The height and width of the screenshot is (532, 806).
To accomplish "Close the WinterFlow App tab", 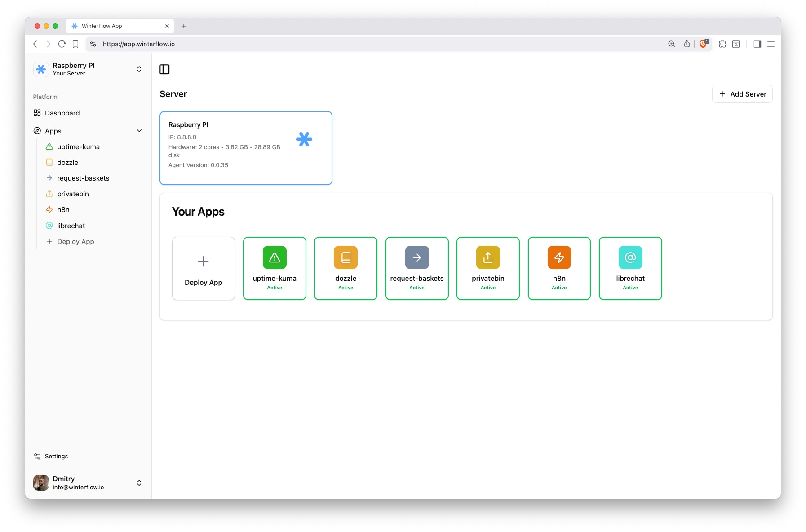I will [167, 26].
